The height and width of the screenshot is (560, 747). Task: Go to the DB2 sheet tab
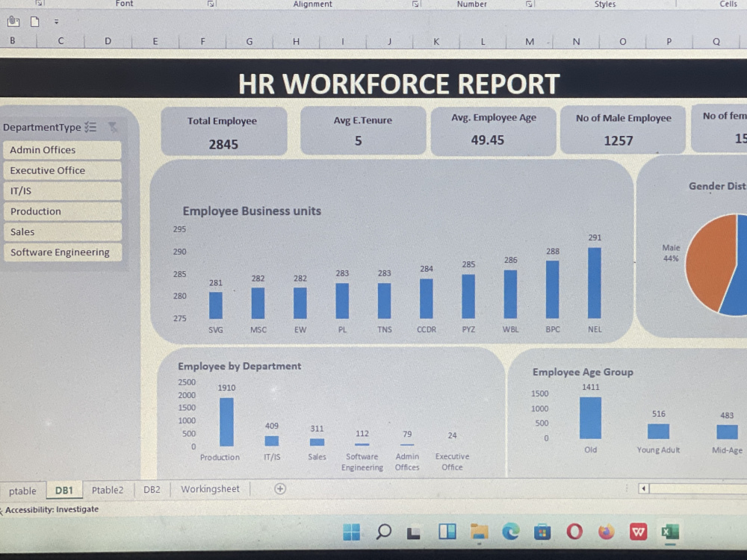[x=152, y=490]
